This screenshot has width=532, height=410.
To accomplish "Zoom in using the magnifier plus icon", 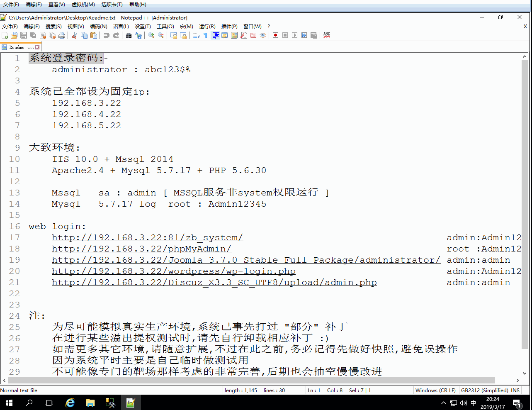I will point(151,35).
